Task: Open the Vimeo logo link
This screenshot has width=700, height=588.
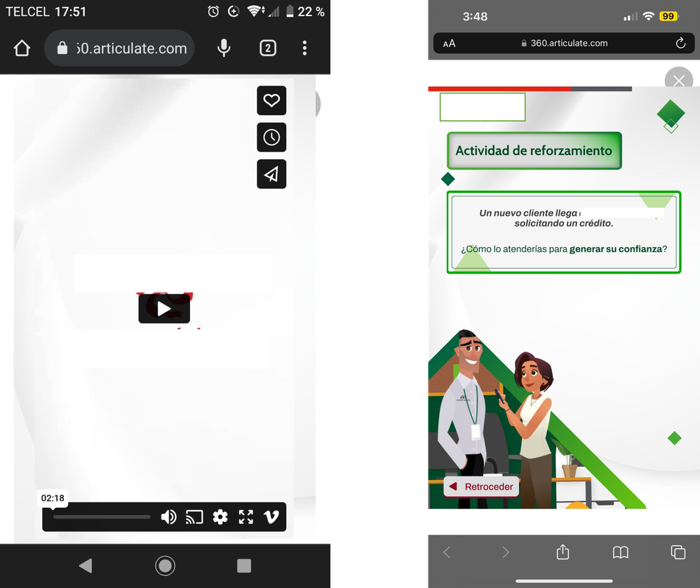Action: coord(271,517)
